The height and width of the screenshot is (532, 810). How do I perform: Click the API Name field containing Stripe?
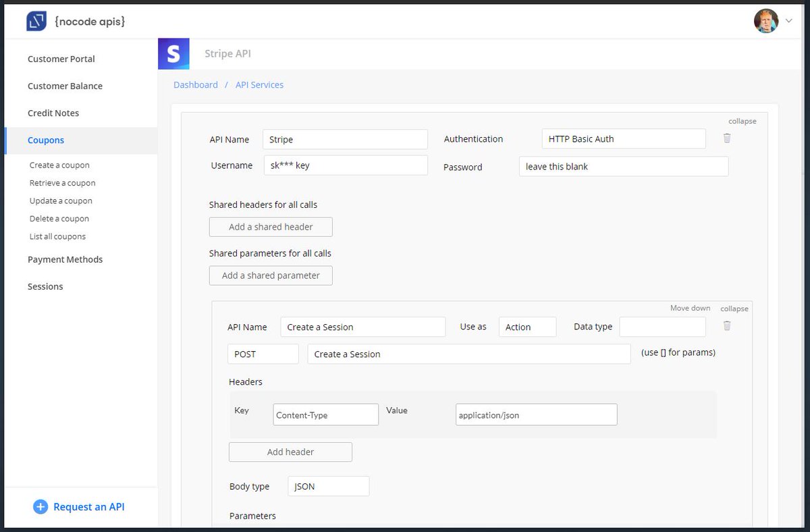click(x=345, y=139)
